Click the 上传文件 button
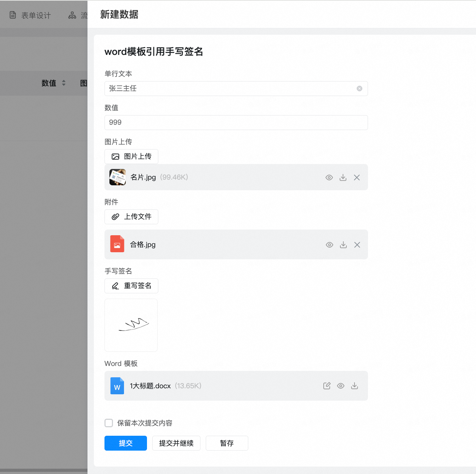 tap(131, 217)
